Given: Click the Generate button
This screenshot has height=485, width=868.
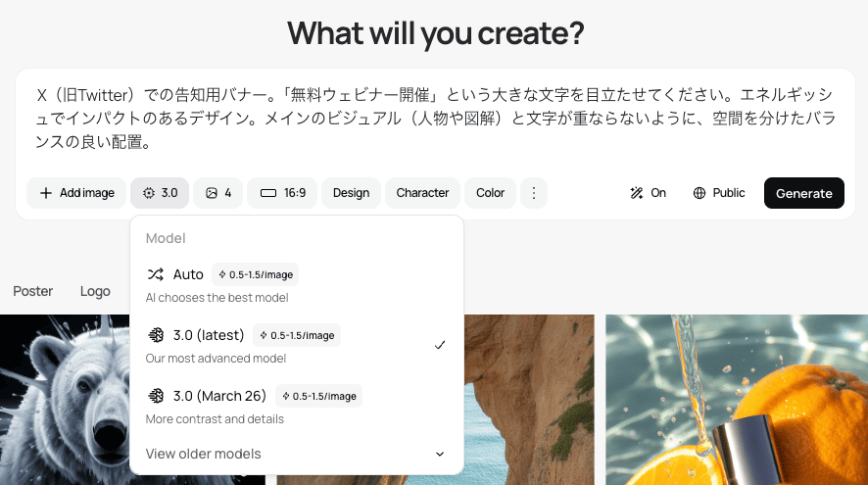Looking at the screenshot, I should click(803, 193).
